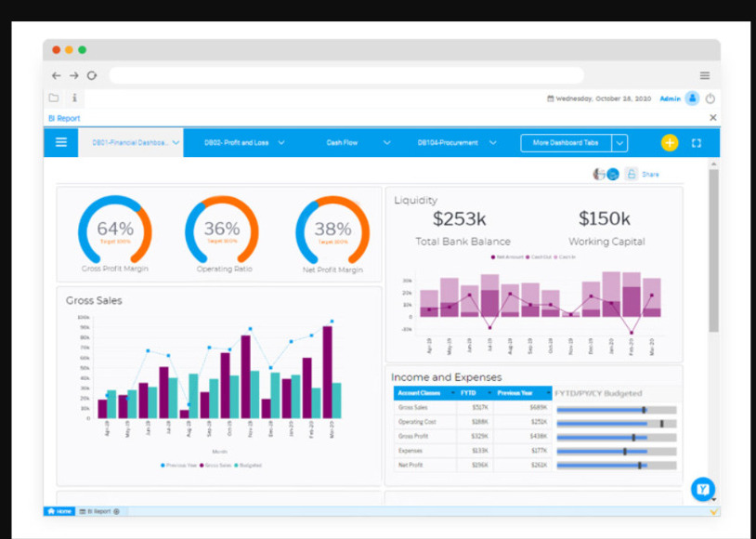The width and height of the screenshot is (756, 539).
Task: Click the scrollbar up arrow
Action: click(x=713, y=164)
